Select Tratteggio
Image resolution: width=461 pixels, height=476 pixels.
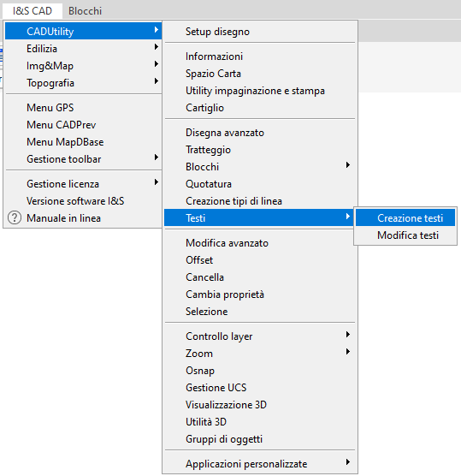coord(260,149)
